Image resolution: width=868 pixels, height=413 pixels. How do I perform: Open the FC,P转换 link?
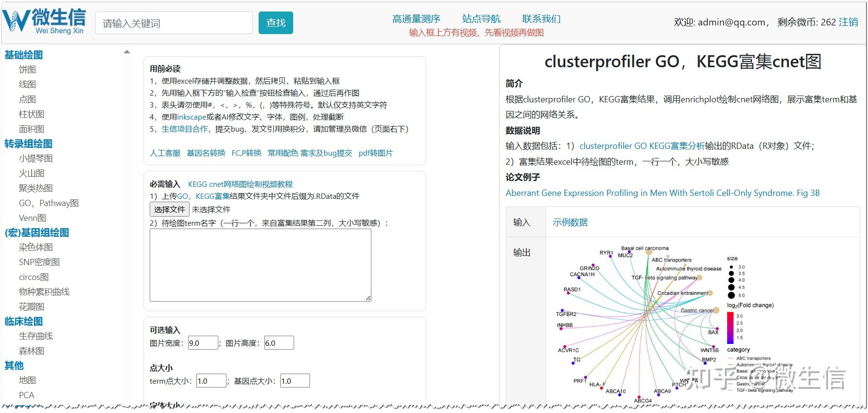(246, 153)
